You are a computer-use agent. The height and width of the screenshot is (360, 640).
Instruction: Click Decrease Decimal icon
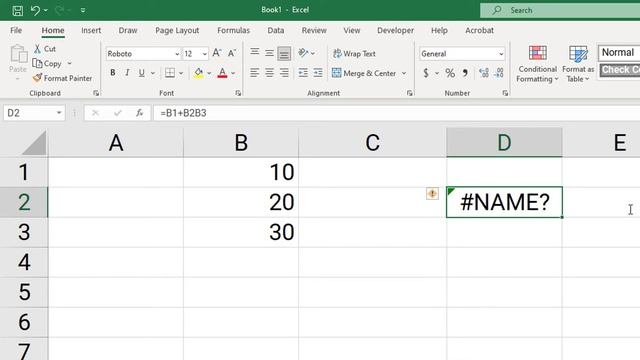tap(498, 73)
